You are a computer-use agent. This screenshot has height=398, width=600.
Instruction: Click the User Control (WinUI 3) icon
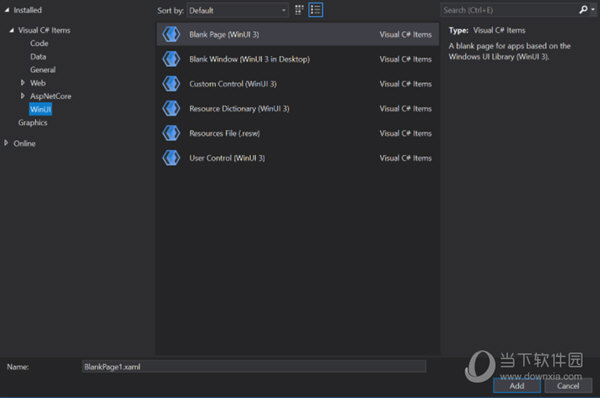pos(171,158)
